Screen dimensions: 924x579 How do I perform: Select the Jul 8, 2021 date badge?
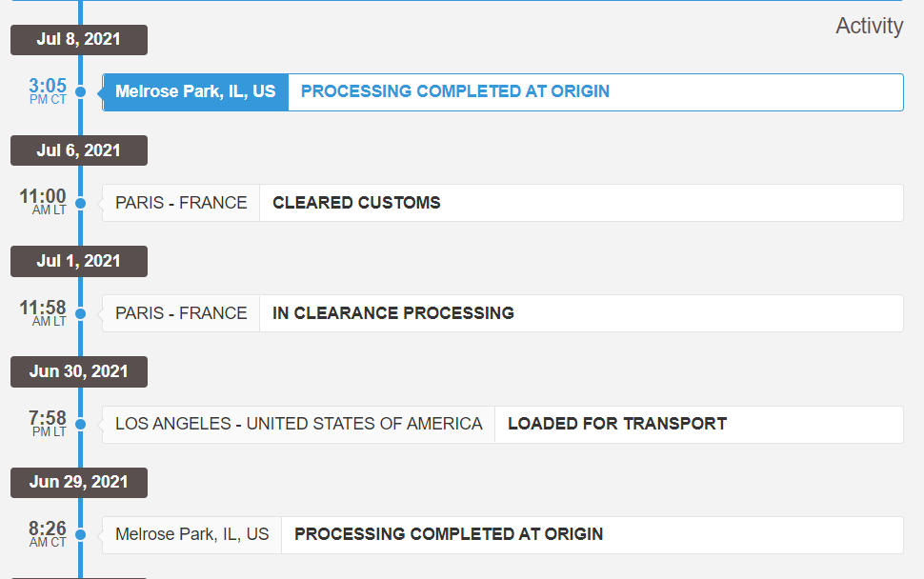point(79,40)
